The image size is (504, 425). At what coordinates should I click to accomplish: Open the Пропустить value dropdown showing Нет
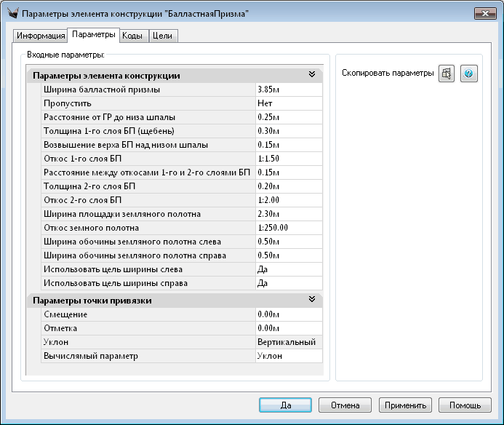[288, 103]
